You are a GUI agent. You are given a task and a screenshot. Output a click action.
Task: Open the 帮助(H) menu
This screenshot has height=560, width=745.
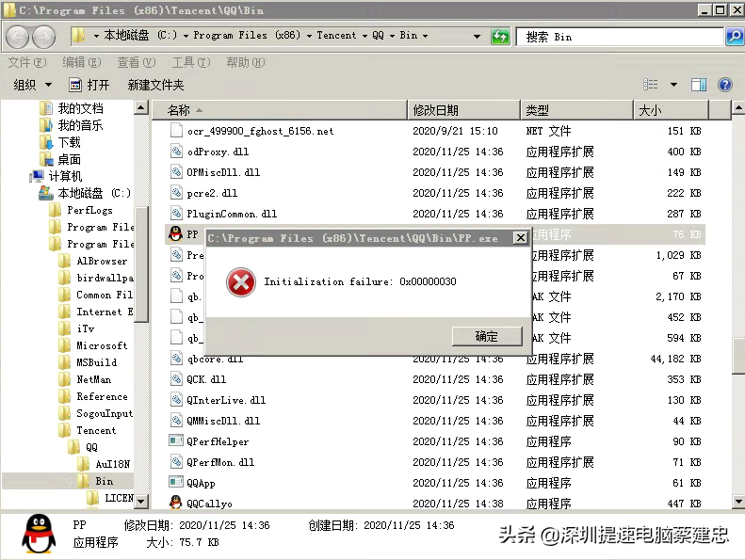[246, 62]
